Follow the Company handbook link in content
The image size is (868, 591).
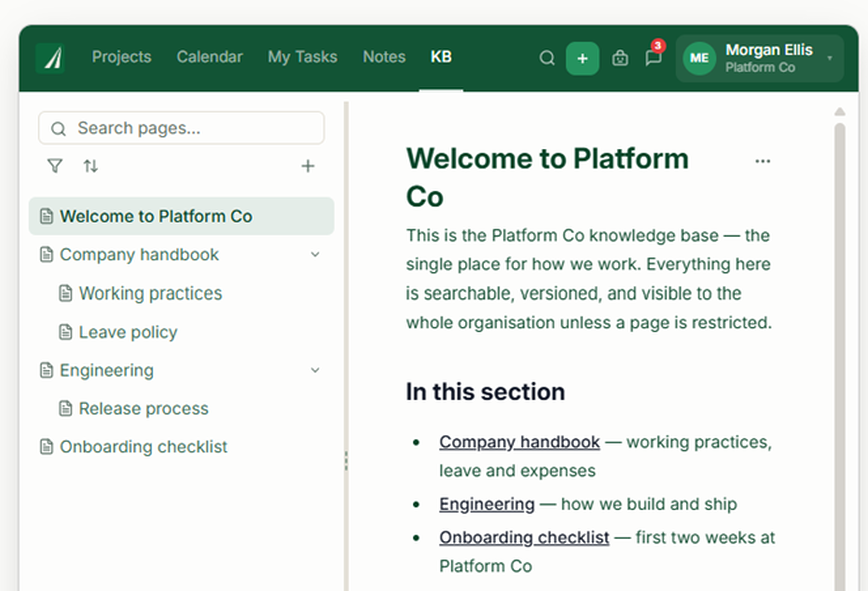(x=520, y=442)
